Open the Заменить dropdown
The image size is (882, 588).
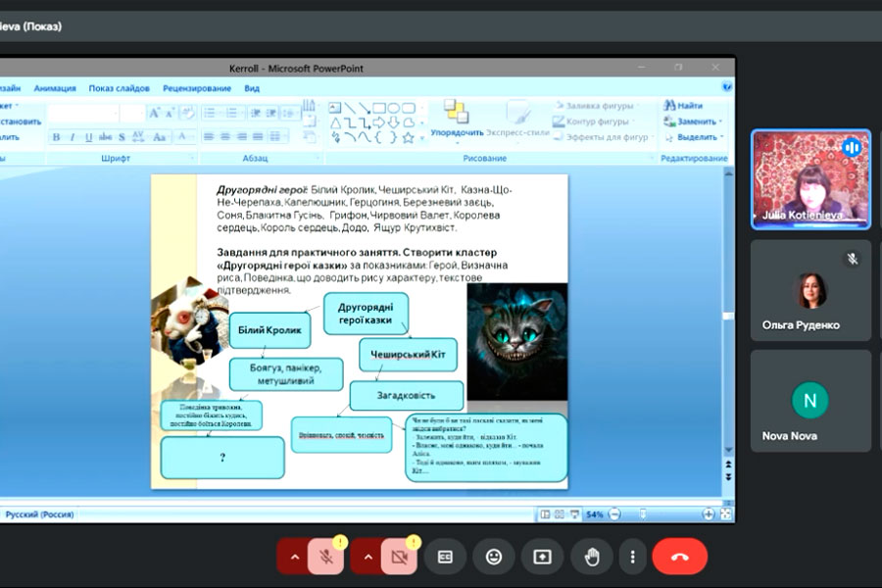pos(692,122)
